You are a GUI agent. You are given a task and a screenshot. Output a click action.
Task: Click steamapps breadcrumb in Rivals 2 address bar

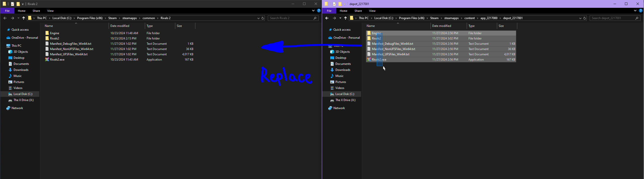pos(130,18)
